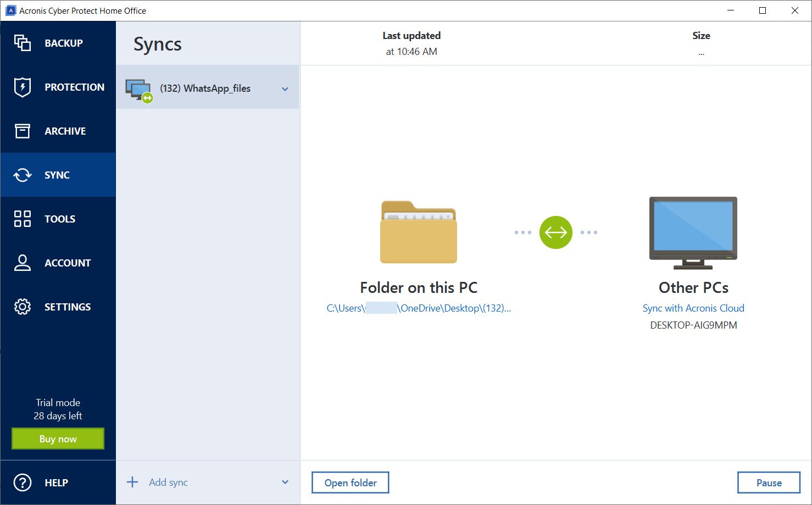Select the (132) WhatsApp_files sync entry

(208, 87)
